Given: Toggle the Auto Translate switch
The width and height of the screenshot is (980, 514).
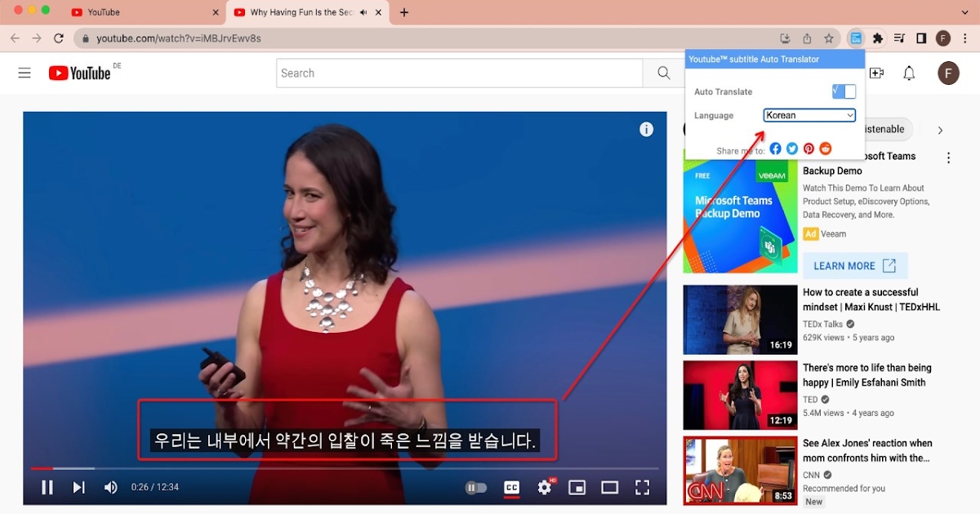Looking at the screenshot, I should coord(844,91).
